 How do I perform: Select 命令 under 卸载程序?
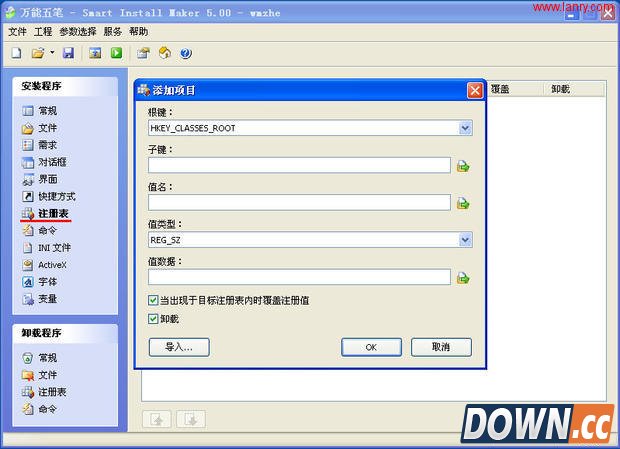tap(40, 409)
